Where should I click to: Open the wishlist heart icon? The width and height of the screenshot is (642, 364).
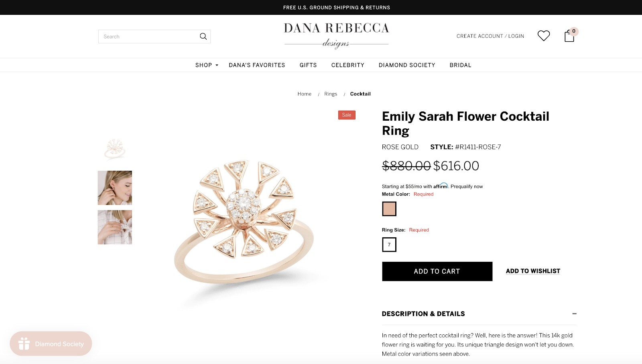point(544,36)
